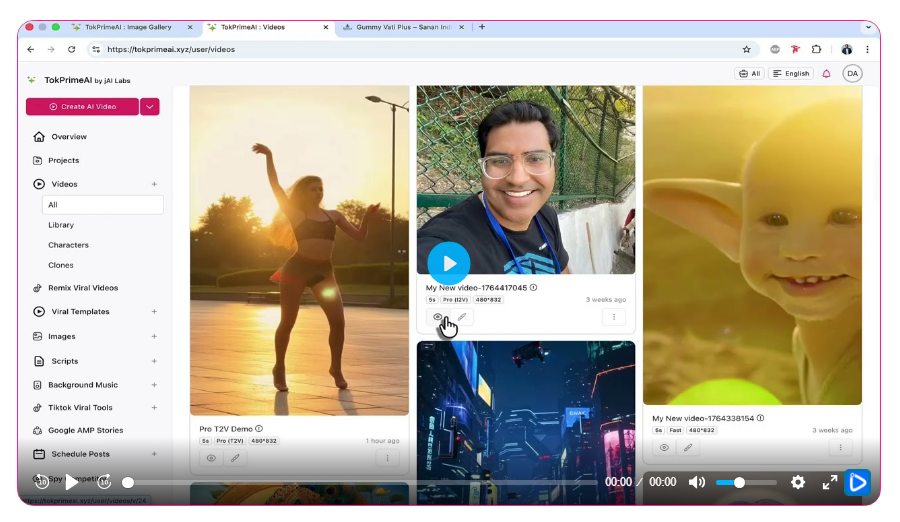Open the browser extensions puzzle icon
This screenshot has height=522, width=900.
click(816, 49)
